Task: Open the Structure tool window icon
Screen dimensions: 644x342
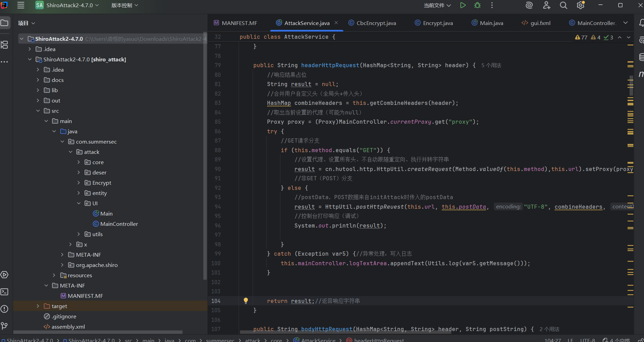Action: (4, 45)
